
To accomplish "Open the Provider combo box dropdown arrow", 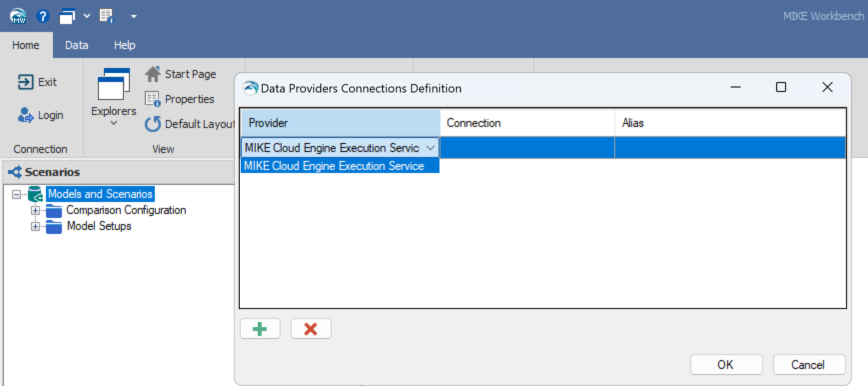I will 430,148.
